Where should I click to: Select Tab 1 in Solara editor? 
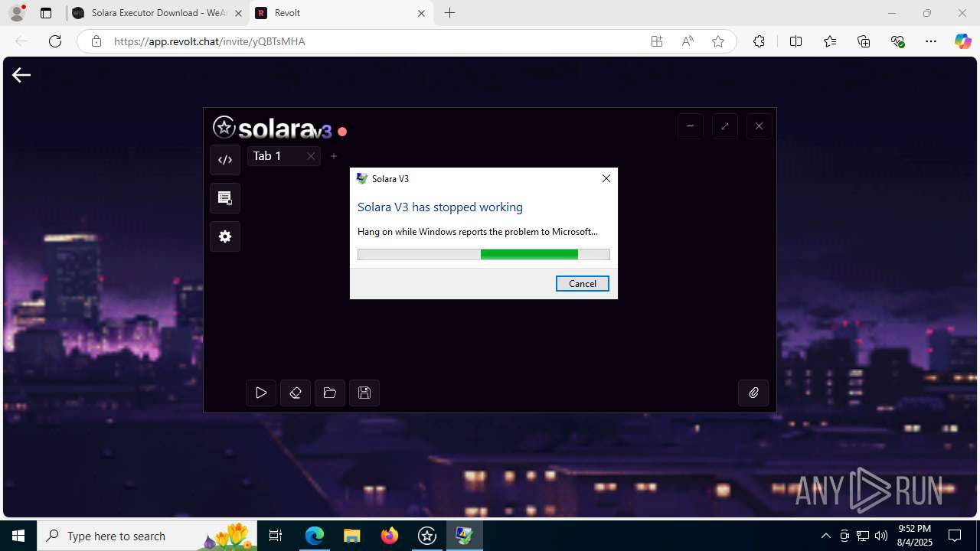[283, 156]
